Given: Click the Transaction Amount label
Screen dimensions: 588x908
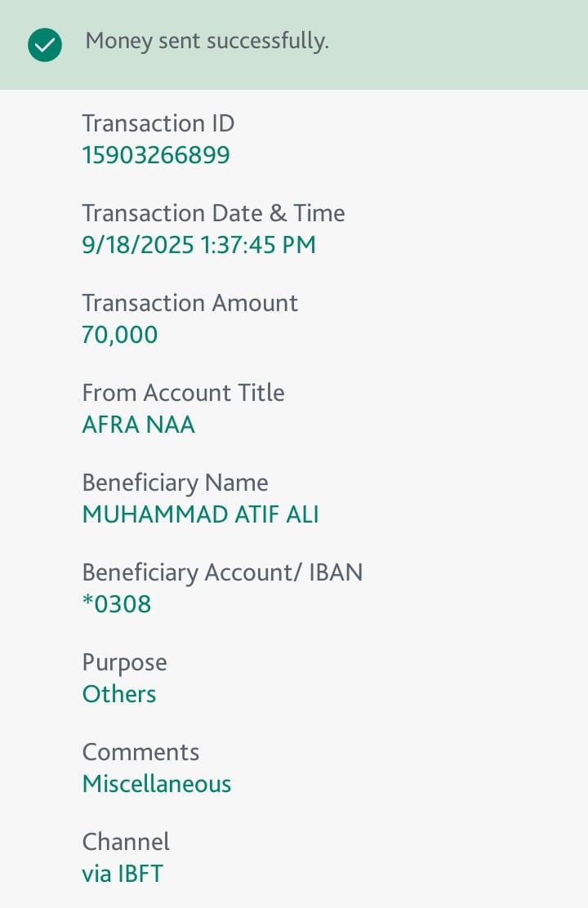Looking at the screenshot, I should click(x=189, y=303).
